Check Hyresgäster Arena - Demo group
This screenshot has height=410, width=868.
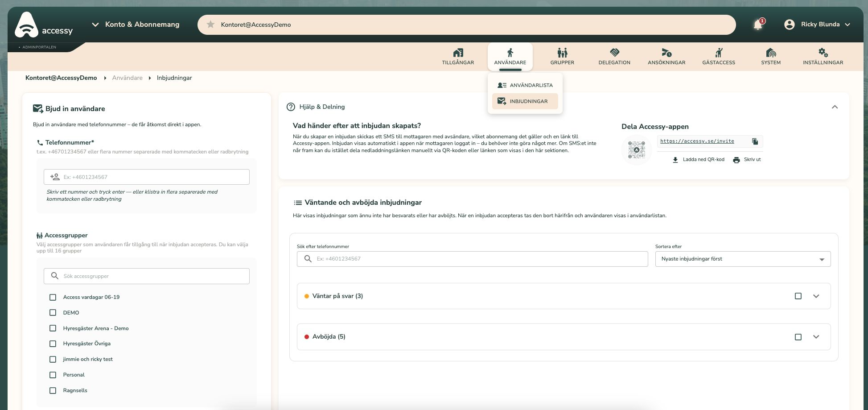click(x=53, y=328)
